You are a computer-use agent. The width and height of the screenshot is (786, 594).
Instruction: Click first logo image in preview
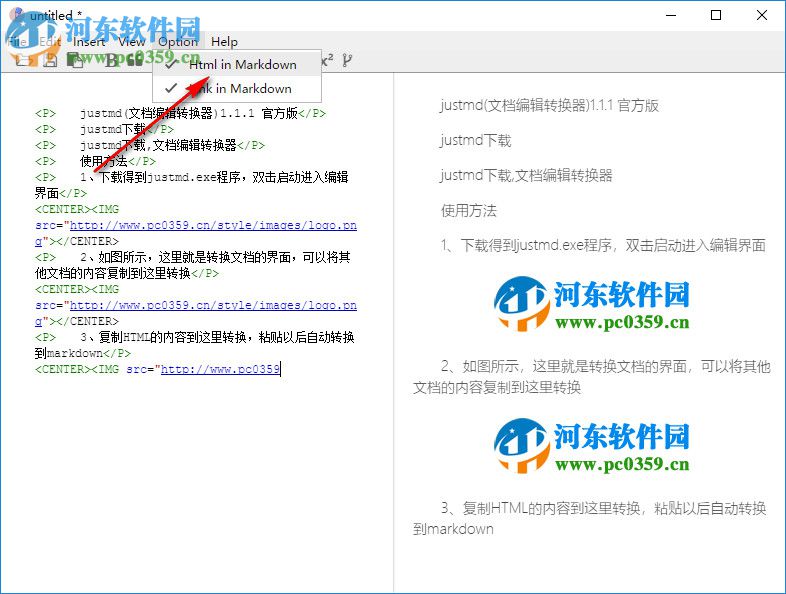point(592,304)
